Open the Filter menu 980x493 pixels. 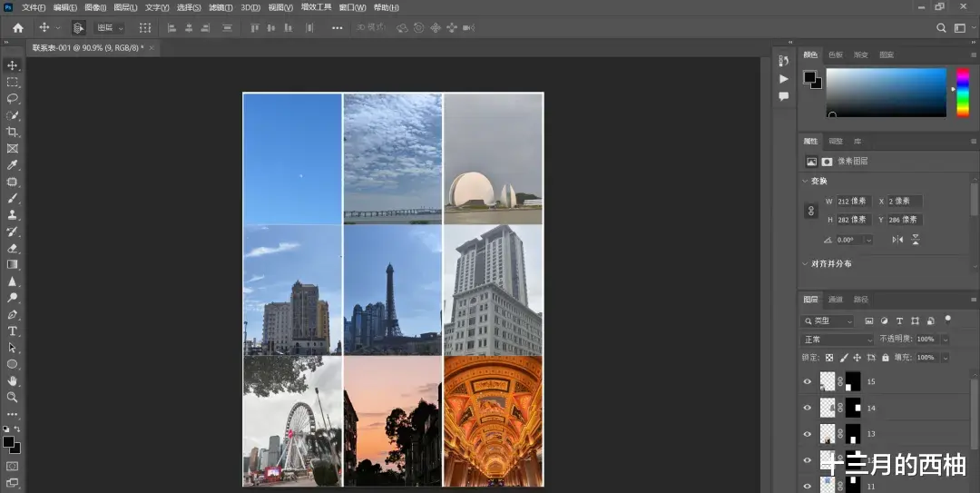pos(220,7)
